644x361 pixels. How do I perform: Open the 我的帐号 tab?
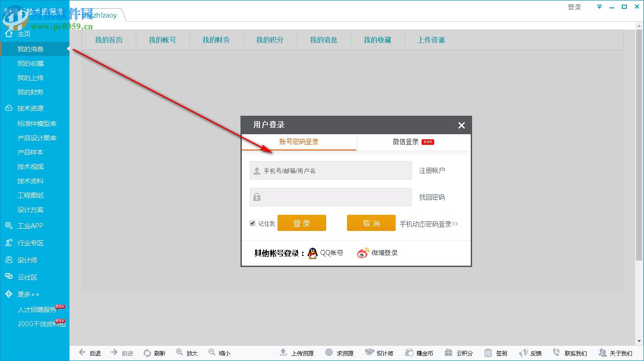point(163,40)
